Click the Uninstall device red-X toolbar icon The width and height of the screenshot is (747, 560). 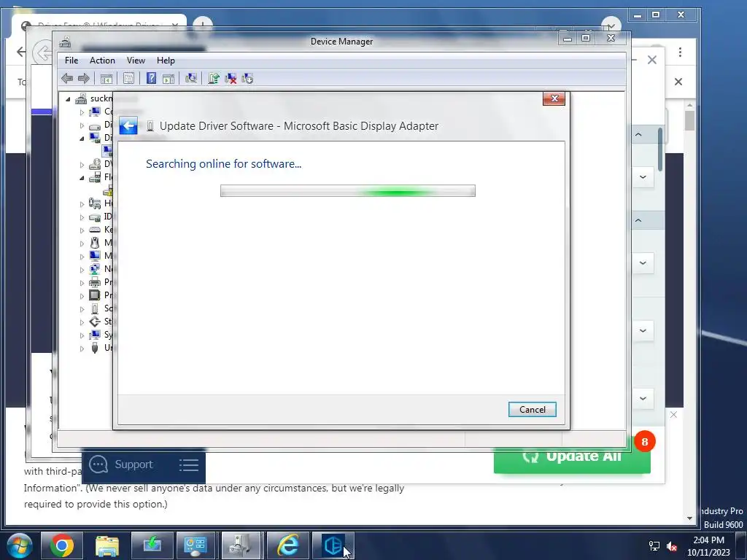tap(231, 79)
